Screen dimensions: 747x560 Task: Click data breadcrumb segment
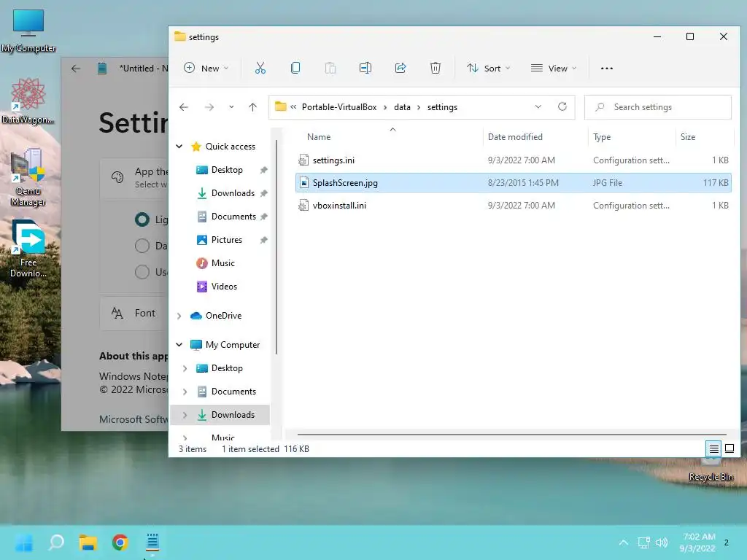coord(402,107)
